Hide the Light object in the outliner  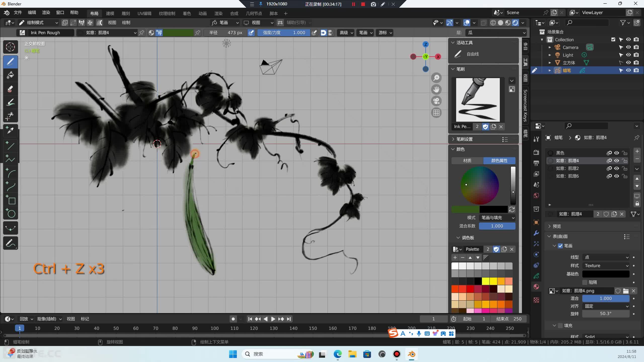(x=628, y=55)
